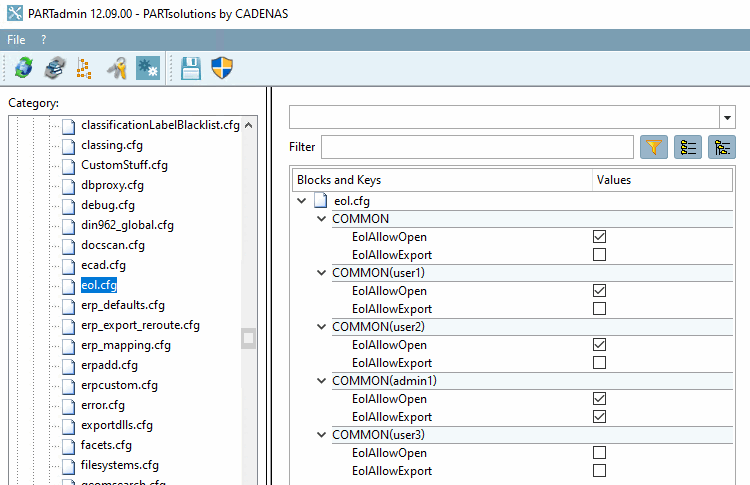Click the printer toolbar icon
Viewport: 750px width, 485px height.
54,68
